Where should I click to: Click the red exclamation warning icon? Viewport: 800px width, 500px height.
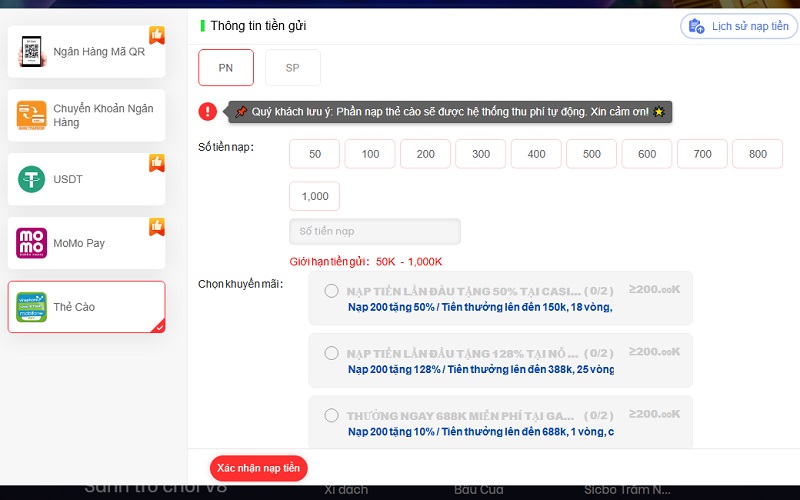207,112
